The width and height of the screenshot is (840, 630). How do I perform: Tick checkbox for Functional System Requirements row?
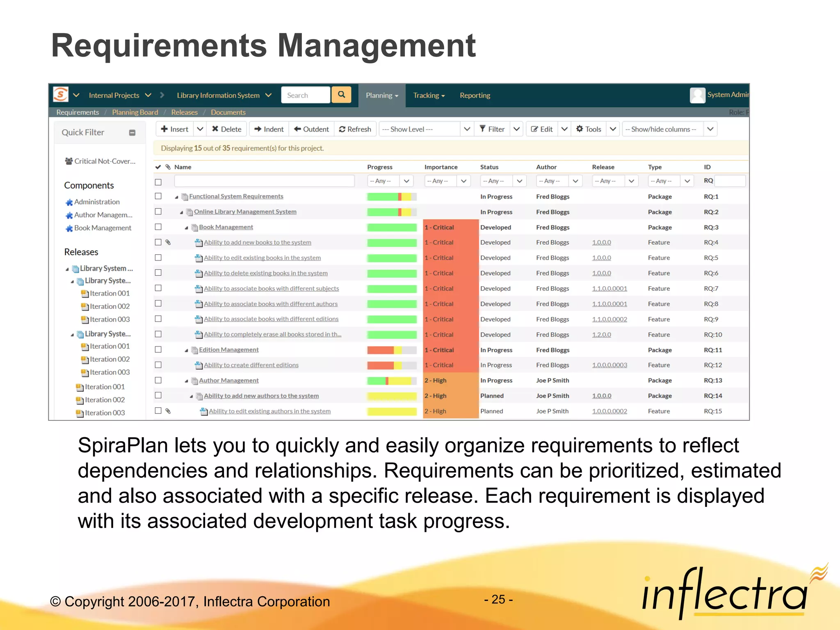tap(158, 196)
